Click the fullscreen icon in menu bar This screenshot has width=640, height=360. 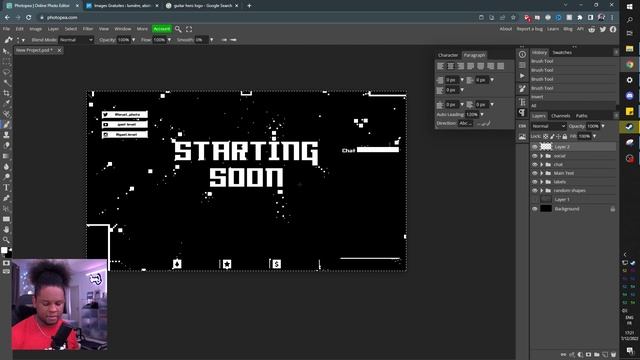[189, 29]
